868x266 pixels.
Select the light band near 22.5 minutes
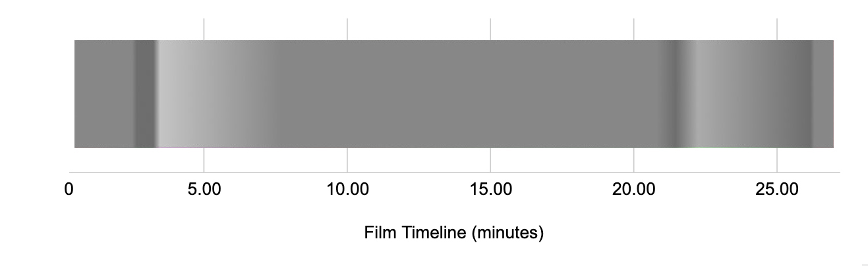(x=705, y=94)
